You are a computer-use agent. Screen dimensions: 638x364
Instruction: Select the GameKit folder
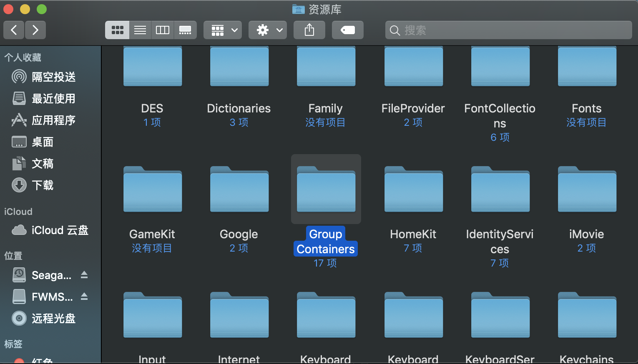(153, 189)
